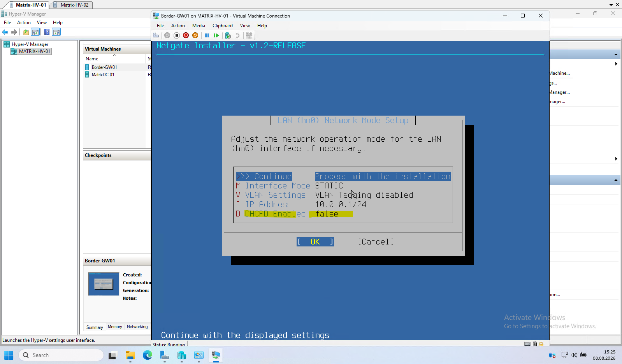Select the DHCPD Enabled row
622x364 pixels.
pyautogui.click(x=343, y=214)
